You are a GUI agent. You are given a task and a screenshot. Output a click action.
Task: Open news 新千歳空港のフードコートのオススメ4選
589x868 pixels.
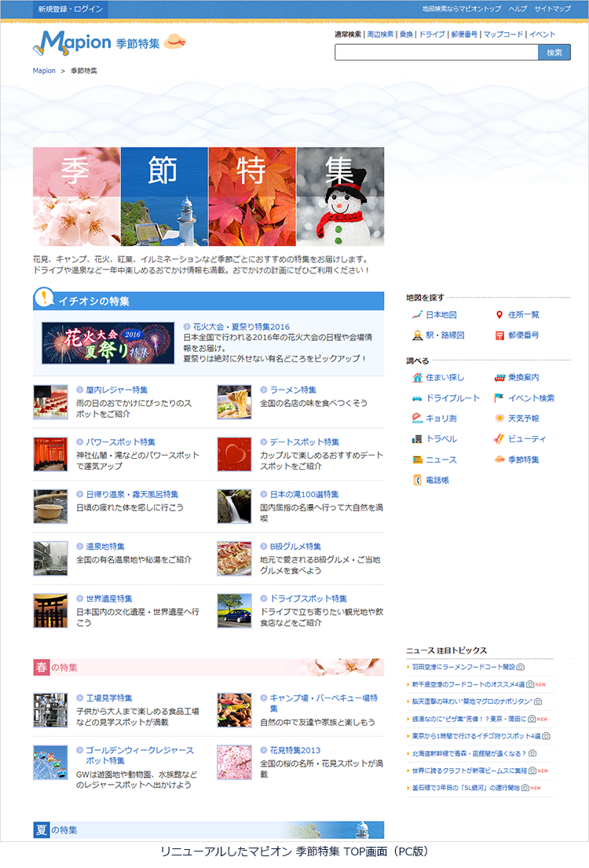pyautogui.click(x=468, y=684)
